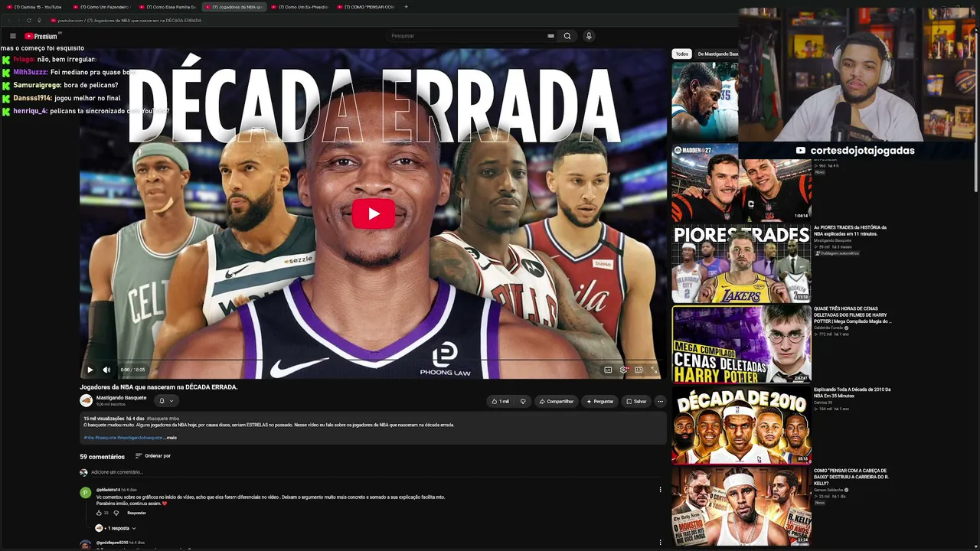Switch to 'Camisa 15 - YouTube' browser tab
The image size is (980, 551).
pyautogui.click(x=37, y=7)
